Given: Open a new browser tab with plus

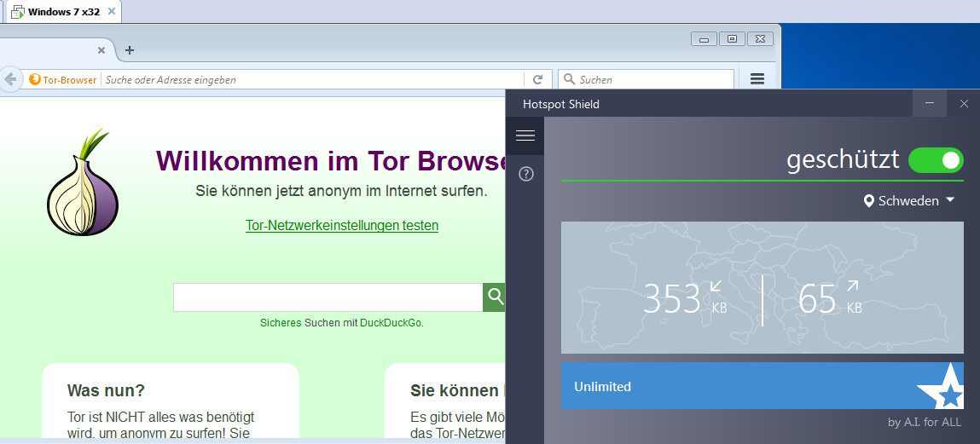Looking at the screenshot, I should coord(130,50).
